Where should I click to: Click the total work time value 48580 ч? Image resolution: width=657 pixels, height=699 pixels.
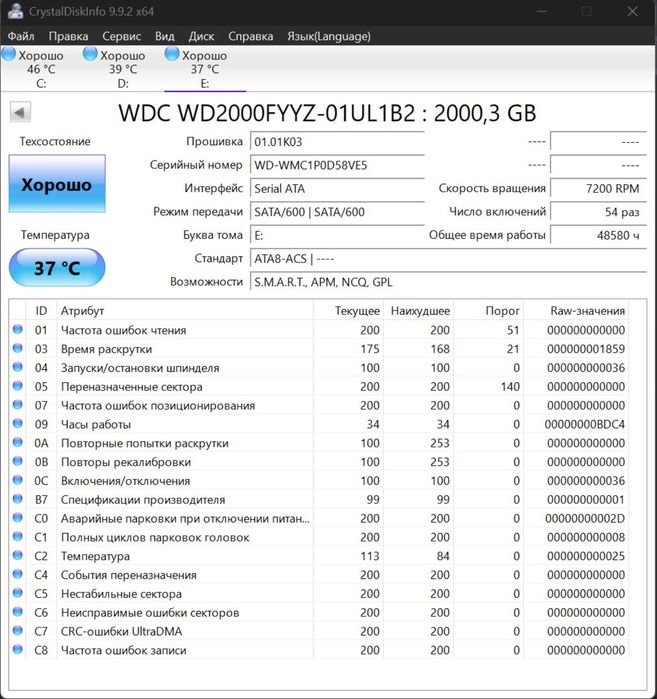pyautogui.click(x=598, y=235)
